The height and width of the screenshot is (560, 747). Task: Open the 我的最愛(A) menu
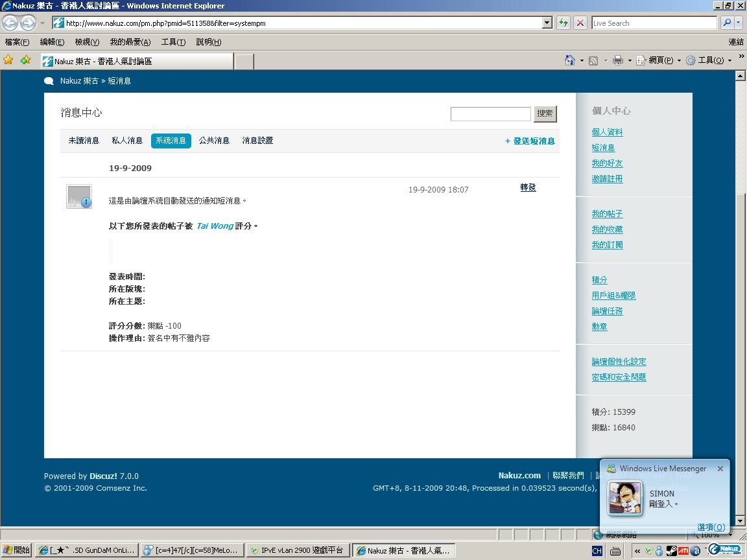click(x=130, y=42)
